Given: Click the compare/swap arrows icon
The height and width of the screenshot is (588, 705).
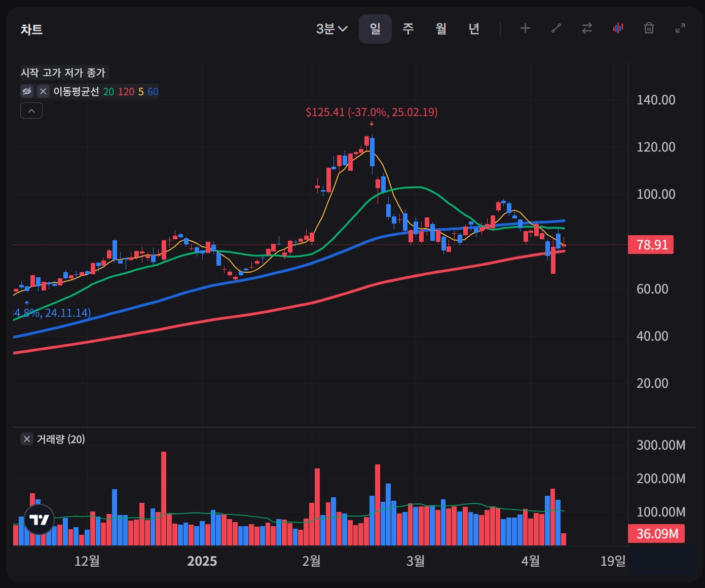Looking at the screenshot, I should coord(587,28).
